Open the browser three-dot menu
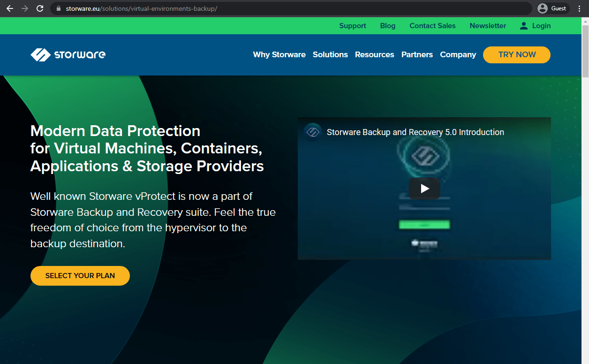589x364 pixels. (x=580, y=8)
